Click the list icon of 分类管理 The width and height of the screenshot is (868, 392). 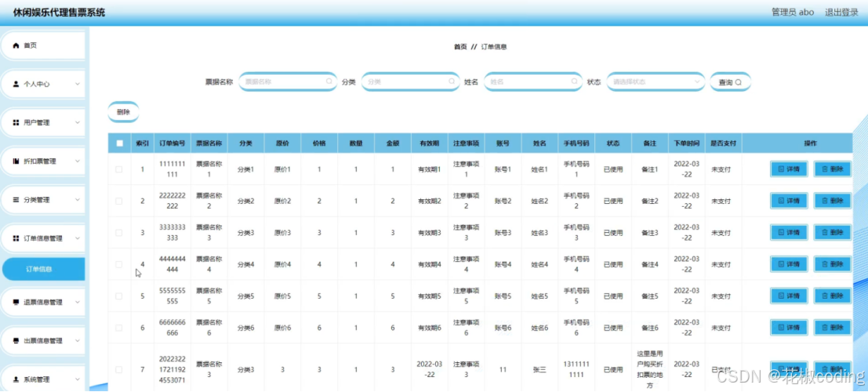pyautogui.click(x=16, y=199)
